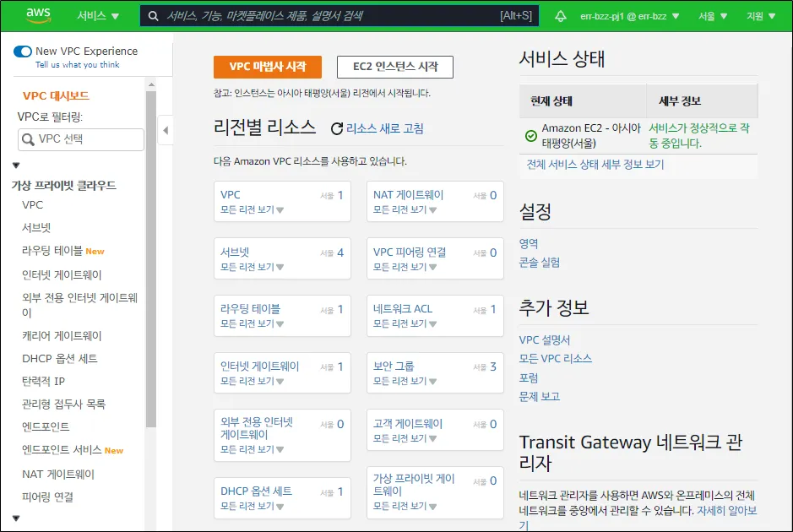Screen dimensions: 793x532
Task: Expand 모든 리전 보기 under DHCP 옵션 세트 card
Action: 252,506
